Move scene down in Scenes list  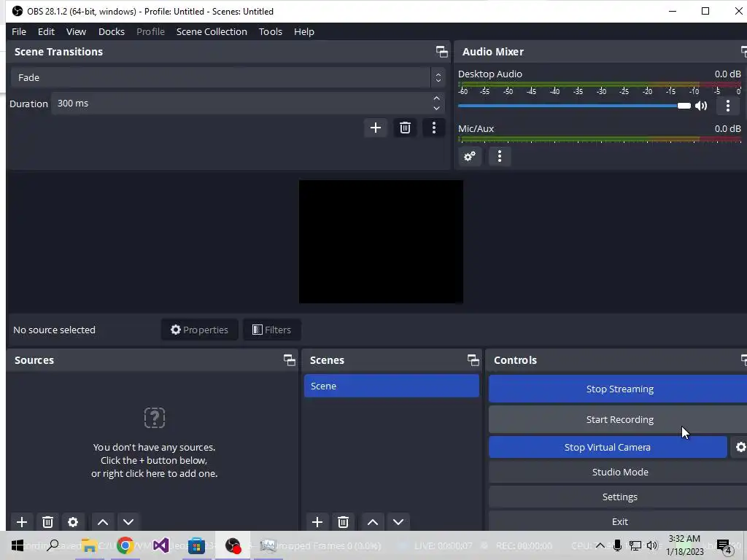pos(398,522)
